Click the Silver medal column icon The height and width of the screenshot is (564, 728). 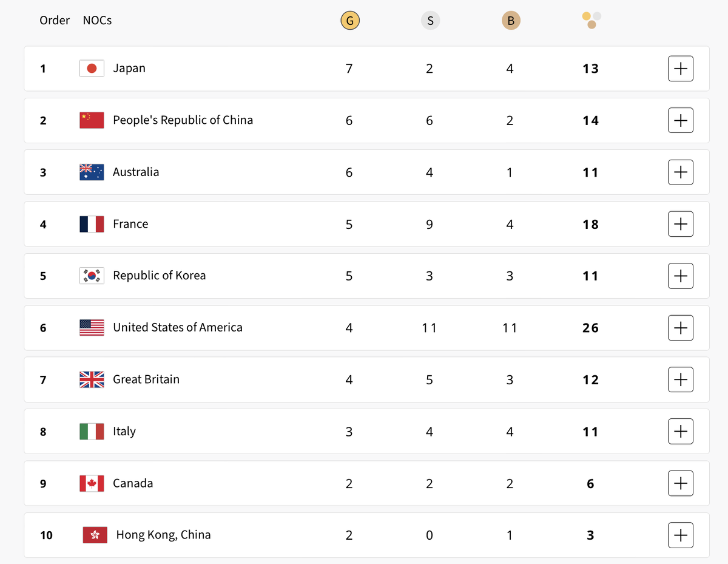430,21
